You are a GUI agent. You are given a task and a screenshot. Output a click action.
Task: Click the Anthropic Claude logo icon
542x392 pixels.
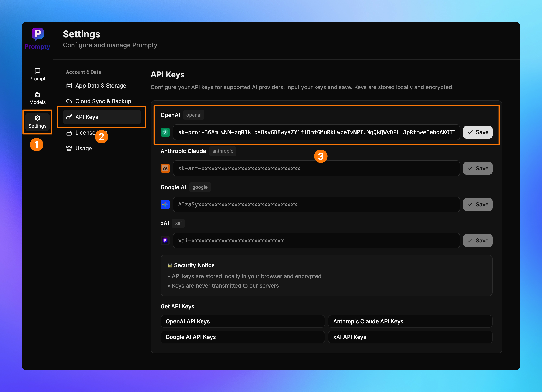click(x=165, y=168)
